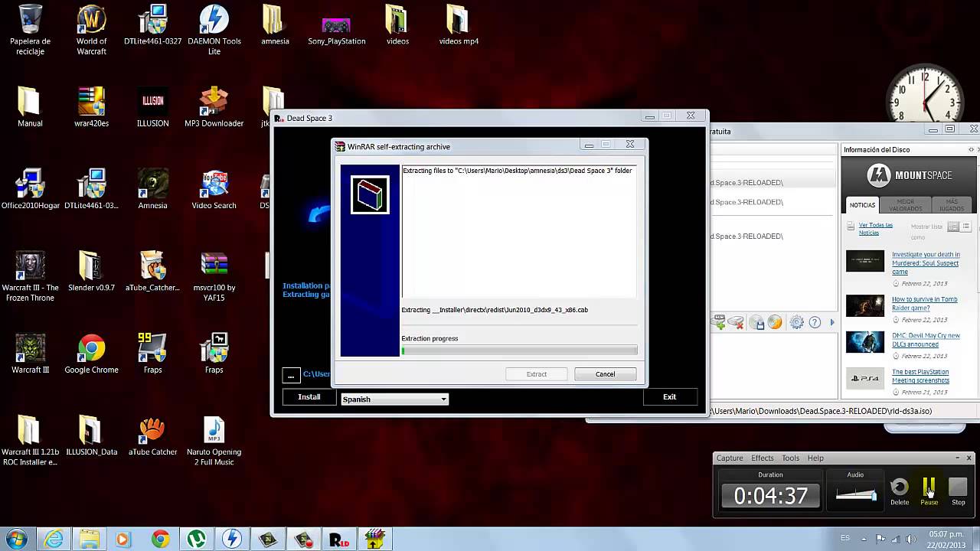This screenshot has width=980, height=551.
Task: Open Tomb Raider survival news link
Action: pos(924,304)
